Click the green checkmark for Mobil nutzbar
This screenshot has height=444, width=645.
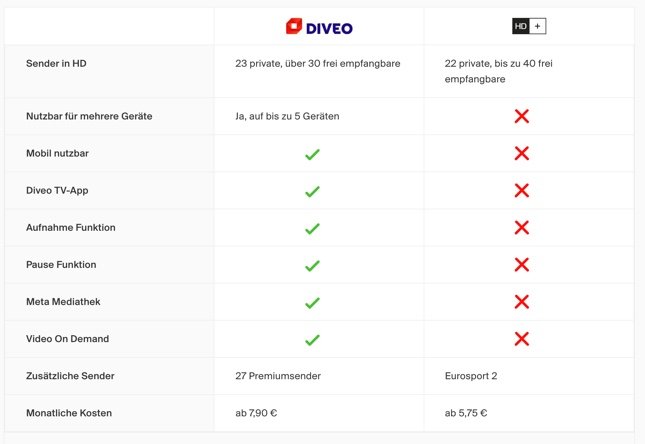(312, 154)
